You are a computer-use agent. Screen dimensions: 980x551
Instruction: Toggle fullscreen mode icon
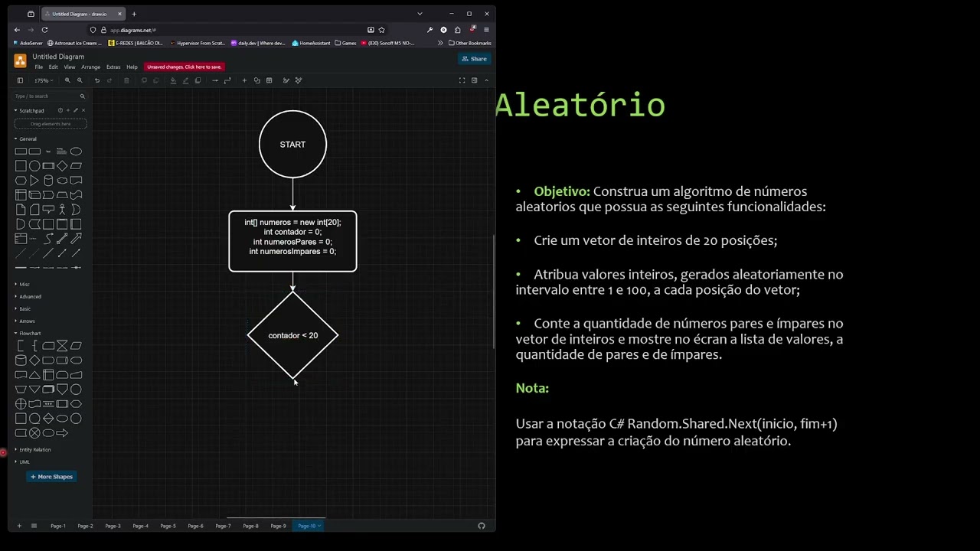[x=462, y=80]
